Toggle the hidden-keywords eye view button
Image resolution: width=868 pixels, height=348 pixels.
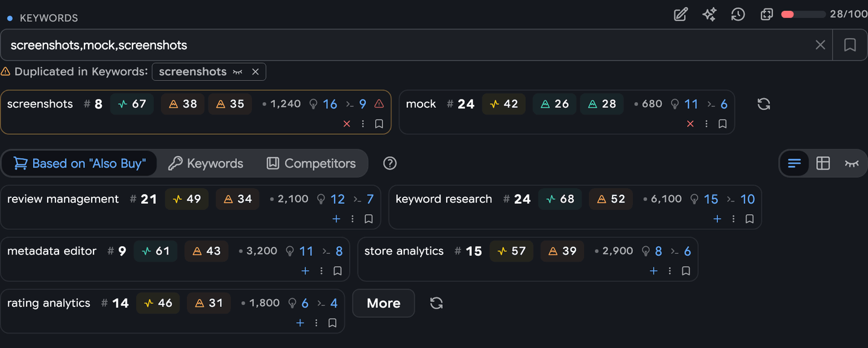tap(852, 163)
